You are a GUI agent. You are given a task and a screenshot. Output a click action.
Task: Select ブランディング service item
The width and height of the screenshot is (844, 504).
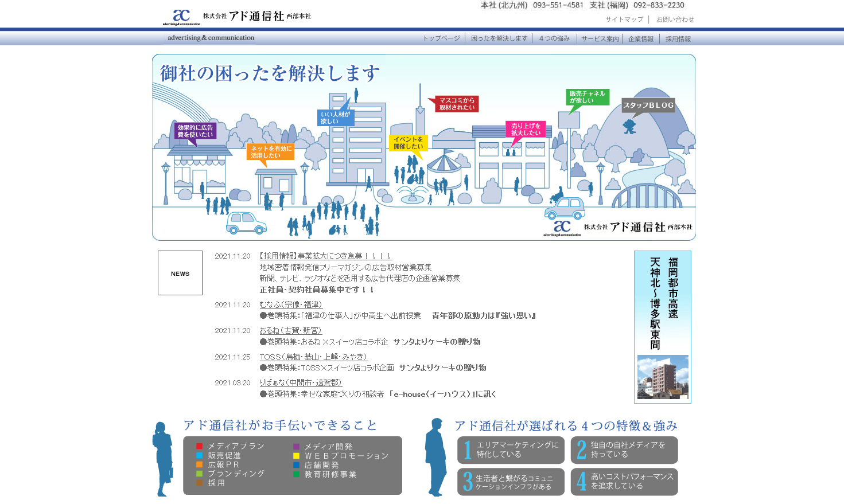[x=230, y=474]
